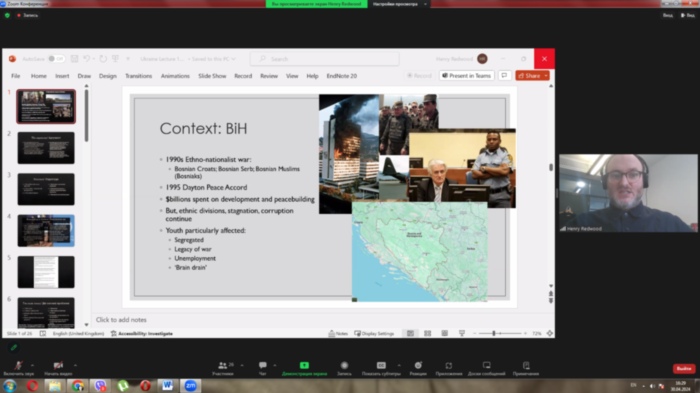Image resolution: width=700 pixels, height=393 pixels.
Task: Select slide 4 thumbnail in panel
Action: [x=46, y=230]
